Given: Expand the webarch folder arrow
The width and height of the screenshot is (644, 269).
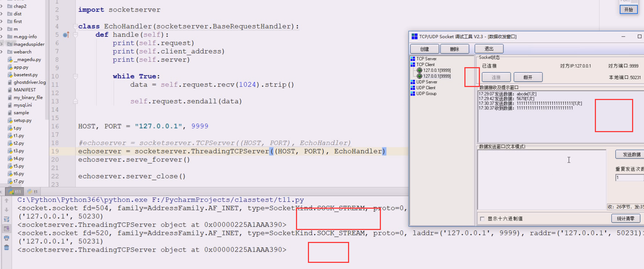Looking at the screenshot, I should pos(2,52).
